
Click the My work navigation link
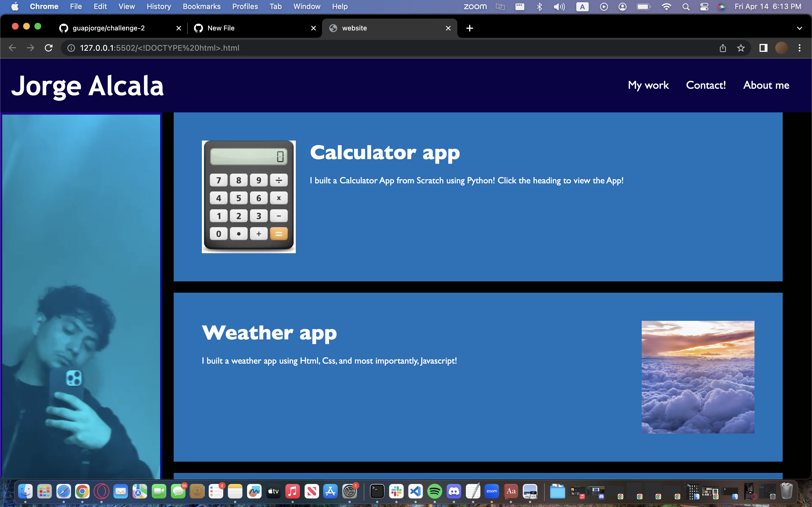pos(648,85)
